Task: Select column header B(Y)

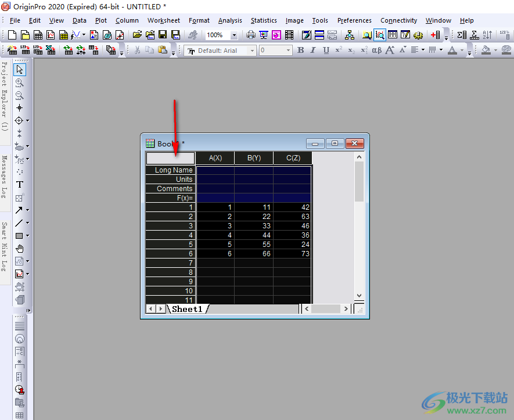Action: click(x=254, y=158)
